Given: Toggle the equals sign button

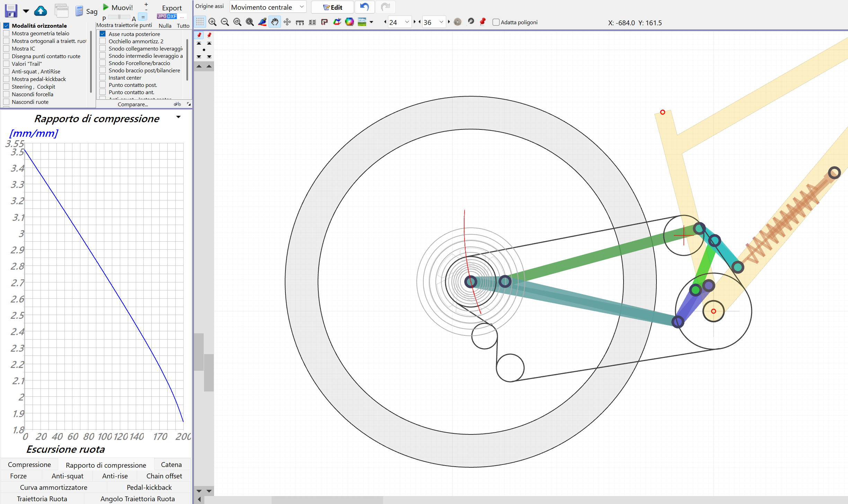Looking at the screenshot, I should pos(143,17).
